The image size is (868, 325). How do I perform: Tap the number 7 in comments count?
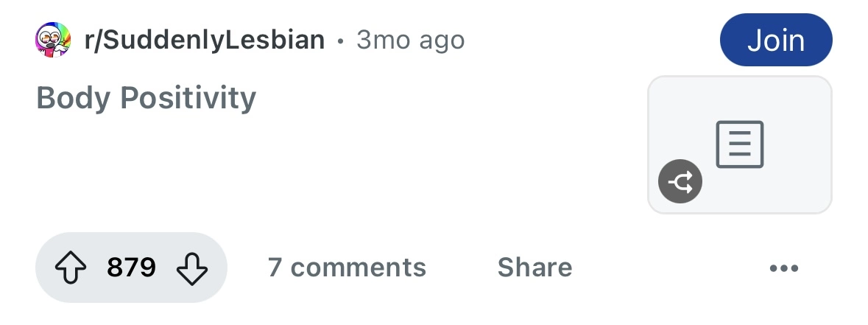[x=275, y=267]
